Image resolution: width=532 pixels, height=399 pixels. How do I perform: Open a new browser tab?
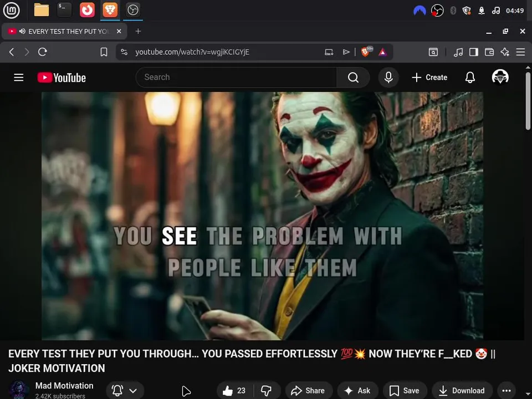(138, 31)
